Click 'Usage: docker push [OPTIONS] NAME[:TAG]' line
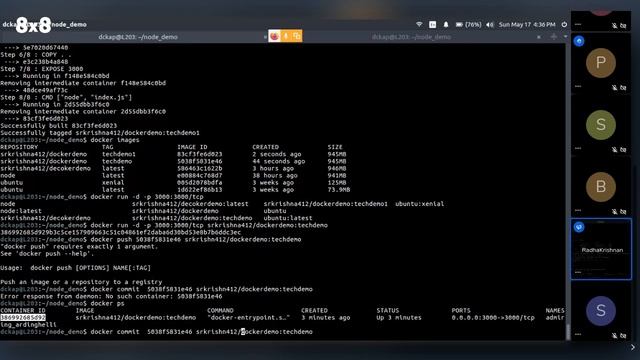This screenshot has width=640, height=360. 76,268
